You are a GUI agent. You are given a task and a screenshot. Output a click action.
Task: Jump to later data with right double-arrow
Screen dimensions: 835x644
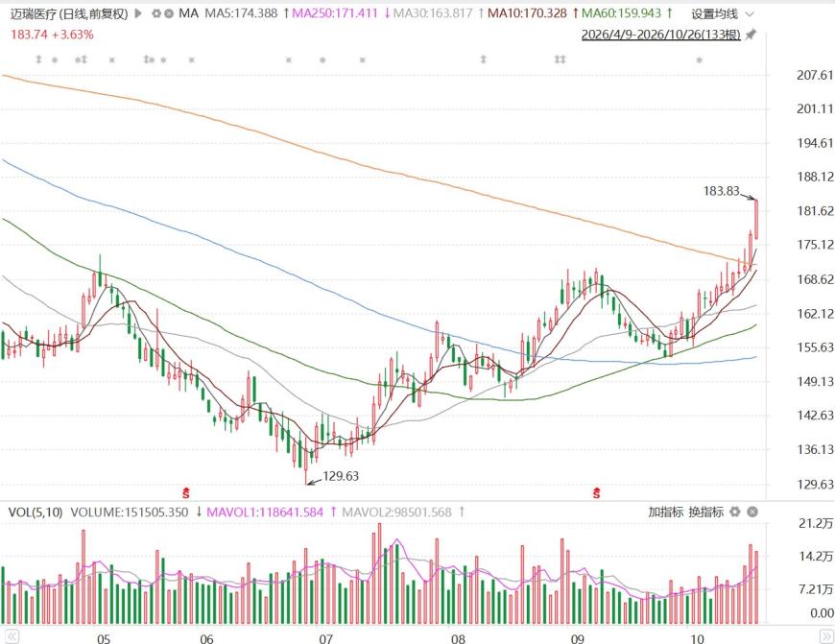826,636
